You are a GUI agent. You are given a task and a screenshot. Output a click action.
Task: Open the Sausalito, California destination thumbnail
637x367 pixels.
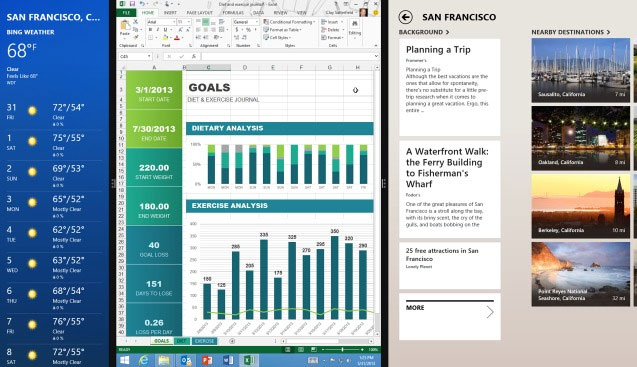pos(581,70)
